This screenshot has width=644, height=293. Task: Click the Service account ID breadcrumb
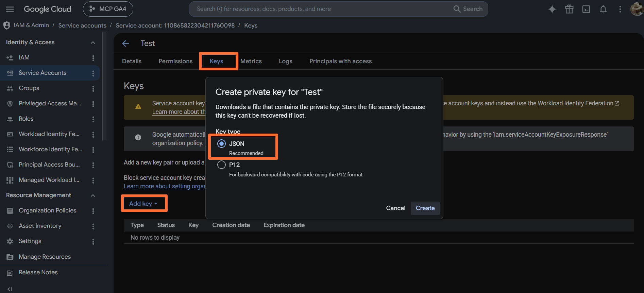pos(175,25)
